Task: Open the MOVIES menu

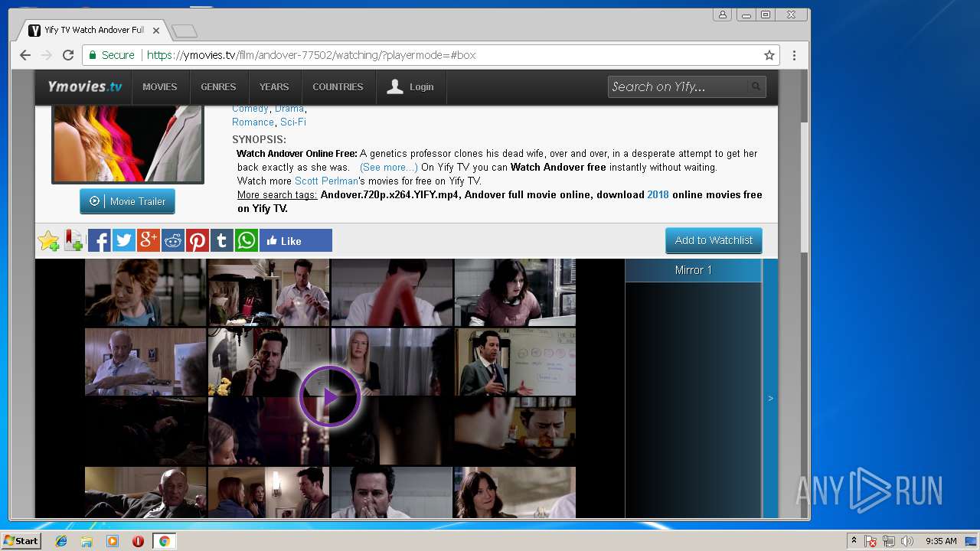Action: coord(159,87)
